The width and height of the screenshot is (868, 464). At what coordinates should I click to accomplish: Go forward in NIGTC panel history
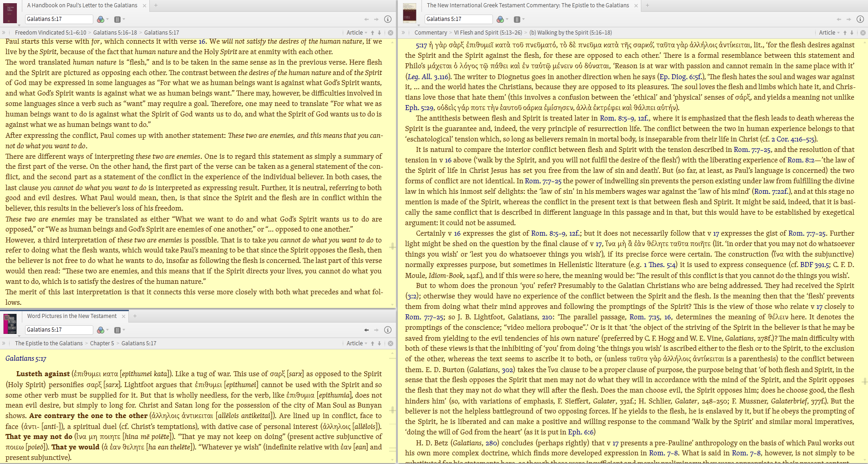pos(848,19)
